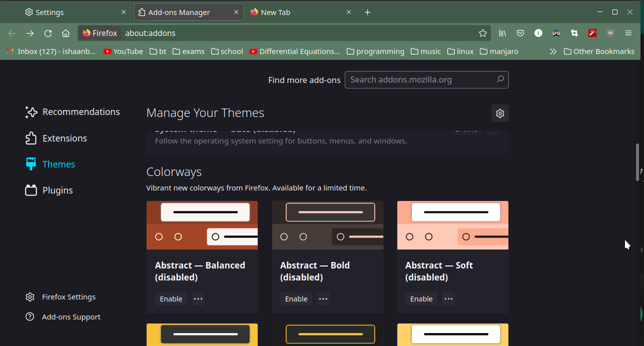Open Add-ons Support link
The width and height of the screenshot is (644, 346).
click(71, 317)
